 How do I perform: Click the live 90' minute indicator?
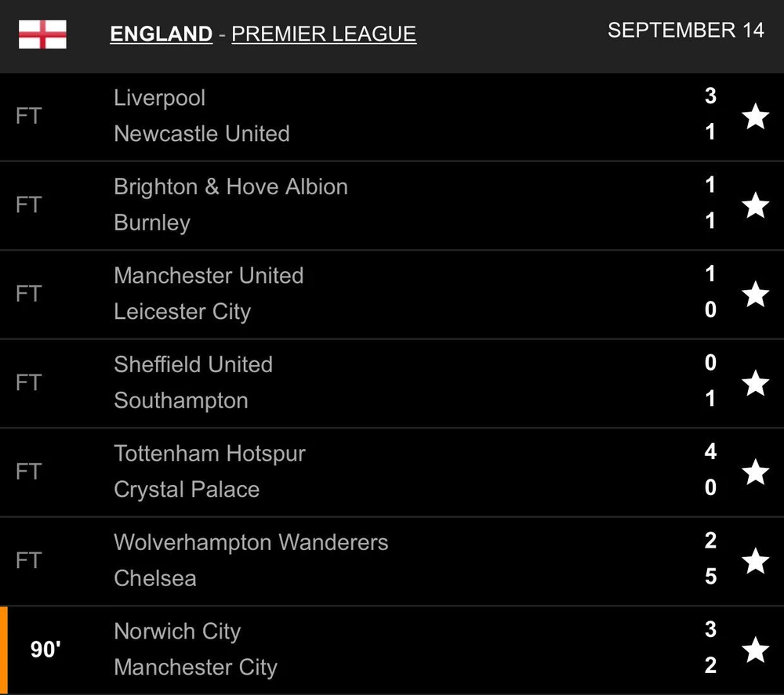[45, 650]
